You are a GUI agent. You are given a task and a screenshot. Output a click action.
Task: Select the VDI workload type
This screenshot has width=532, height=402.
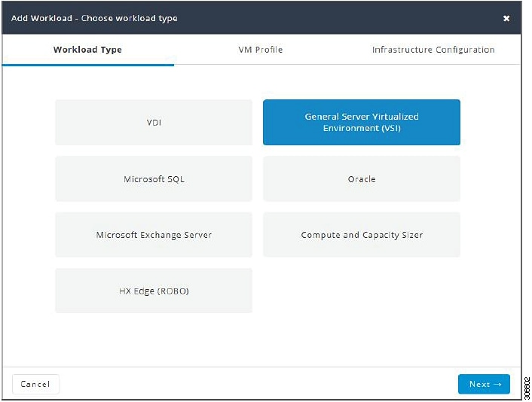point(154,123)
